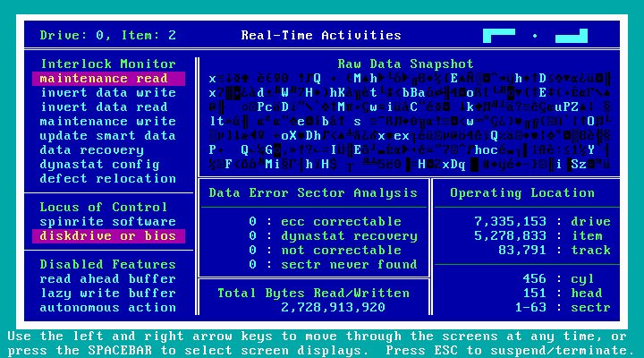Click the Disabled Features heading
The image size is (644, 358).
point(108,264)
